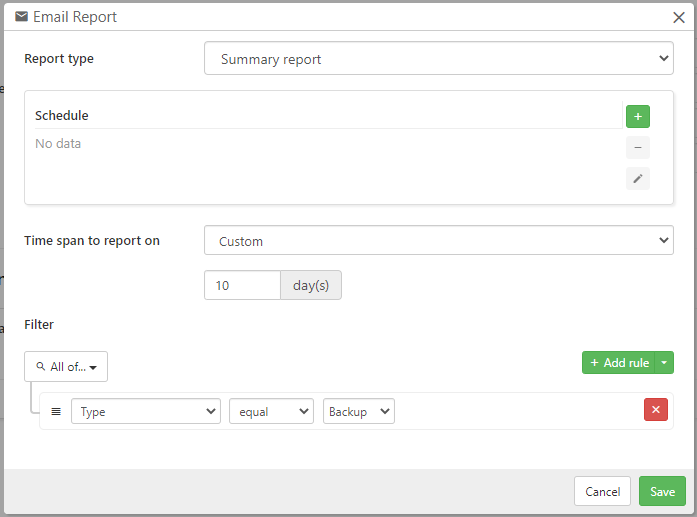This screenshot has height=517, width=697.
Task: Grab the filter rule's drag handle icon
Action: tap(56, 411)
